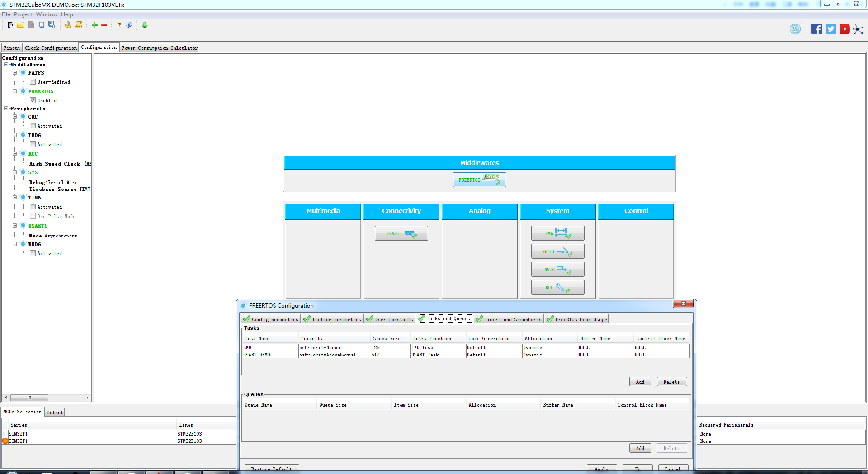This screenshot has width=868, height=474.
Task: Select the USART_DEMO task name cell
Action: pos(270,355)
